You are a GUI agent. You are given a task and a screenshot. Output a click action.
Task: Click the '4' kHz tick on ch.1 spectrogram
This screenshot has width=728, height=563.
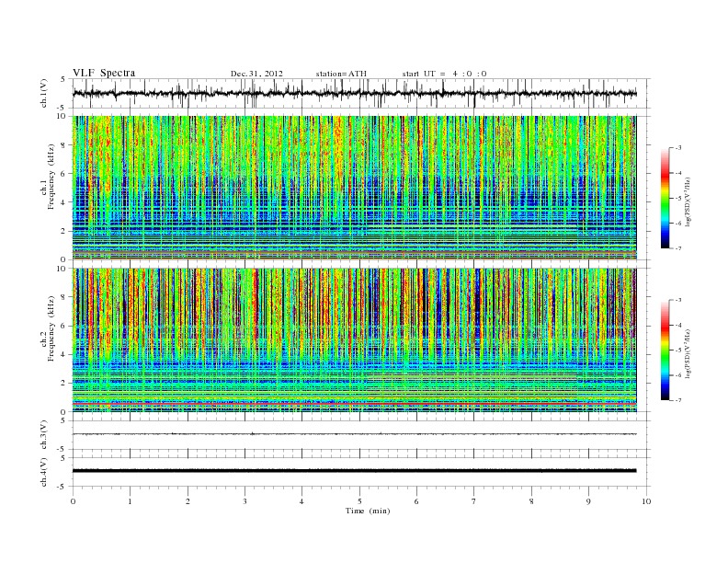click(x=63, y=202)
